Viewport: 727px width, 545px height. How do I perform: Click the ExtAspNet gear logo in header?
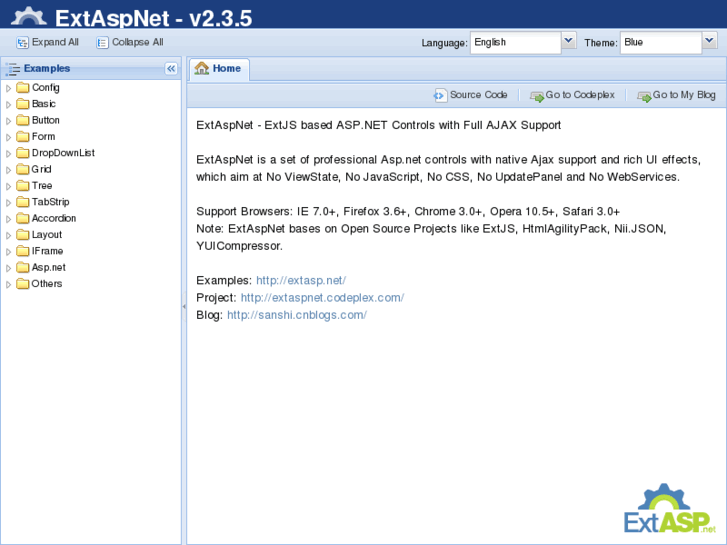coord(29,16)
